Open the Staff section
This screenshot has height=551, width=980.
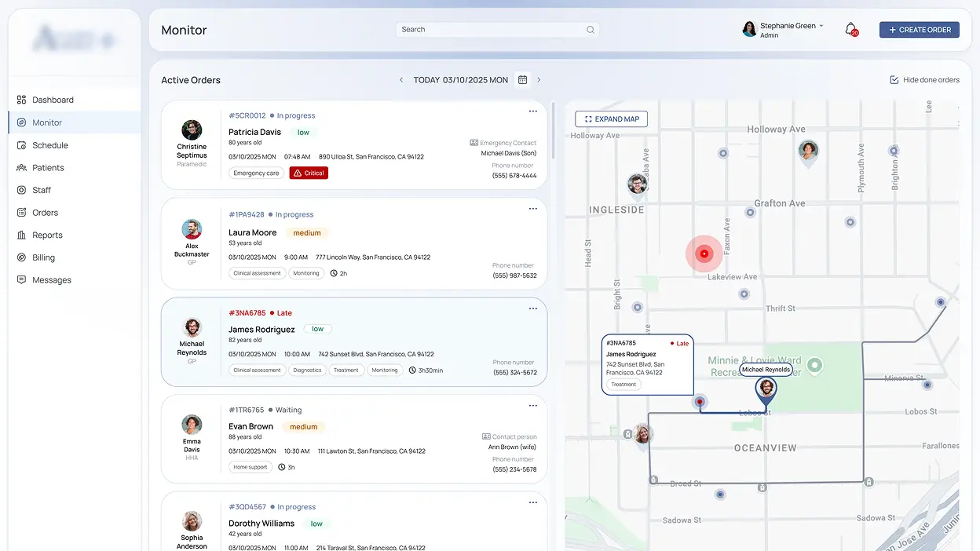click(42, 190)
